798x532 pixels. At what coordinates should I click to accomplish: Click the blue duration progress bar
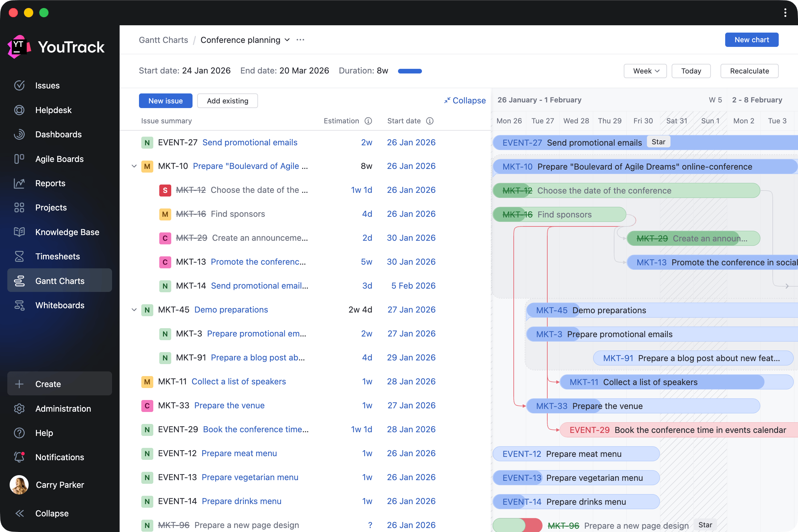click(x=410, y=71)
